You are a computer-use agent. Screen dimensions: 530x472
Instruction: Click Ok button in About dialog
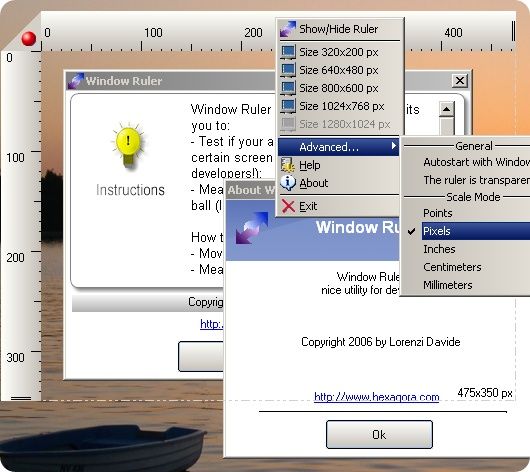point(379,434)
